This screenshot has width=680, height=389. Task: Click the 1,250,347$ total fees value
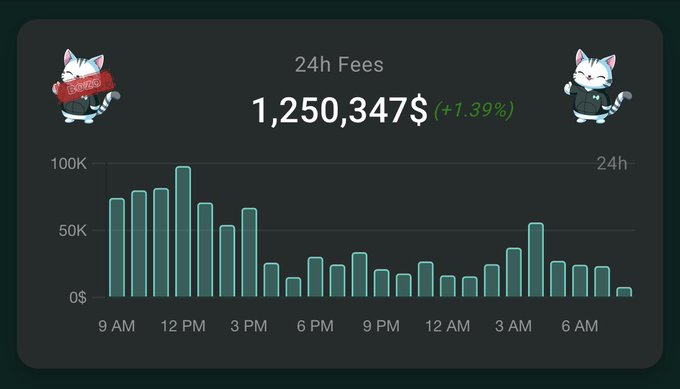(x=340, y=111)
